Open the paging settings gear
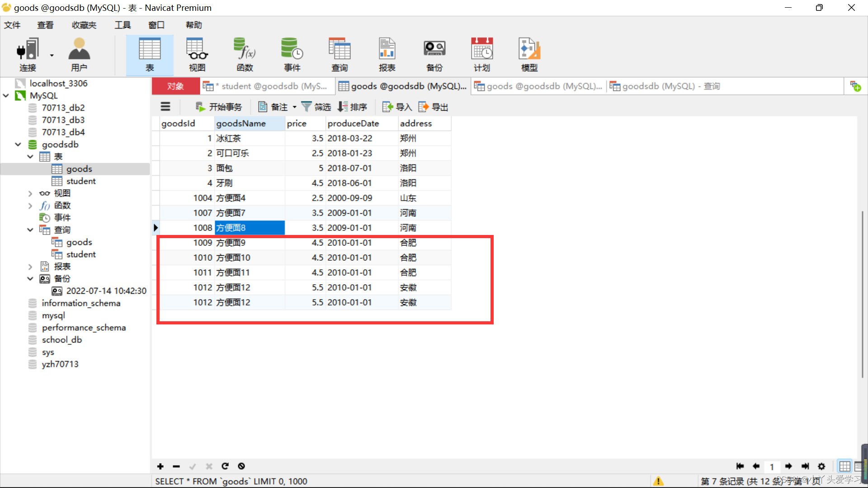 821,466
